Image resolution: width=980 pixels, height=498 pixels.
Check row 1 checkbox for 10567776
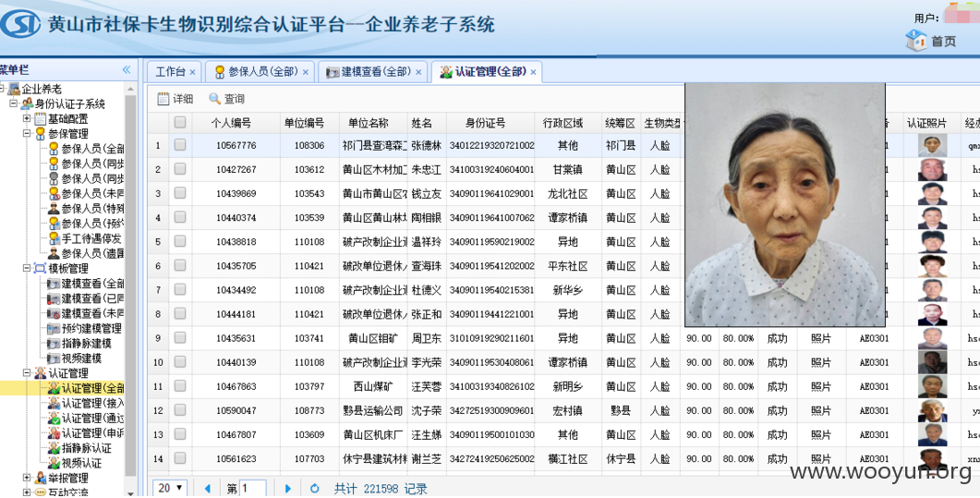coord(180,145)
